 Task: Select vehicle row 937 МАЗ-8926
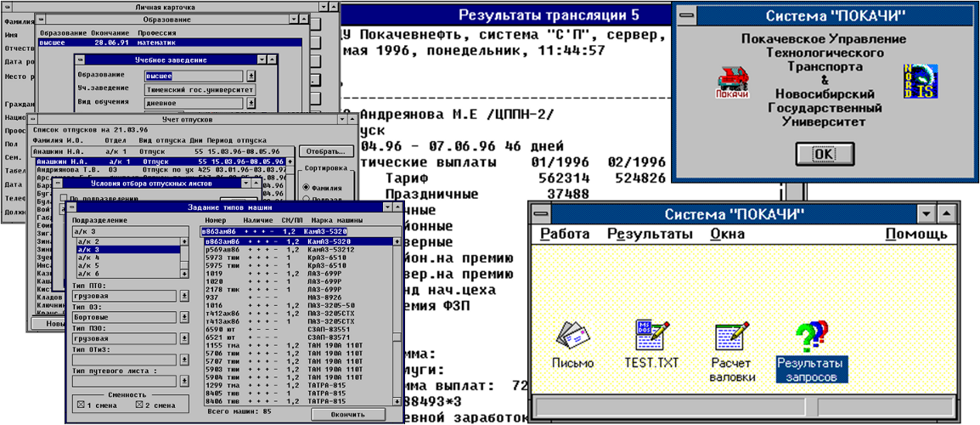coord(299,297)
